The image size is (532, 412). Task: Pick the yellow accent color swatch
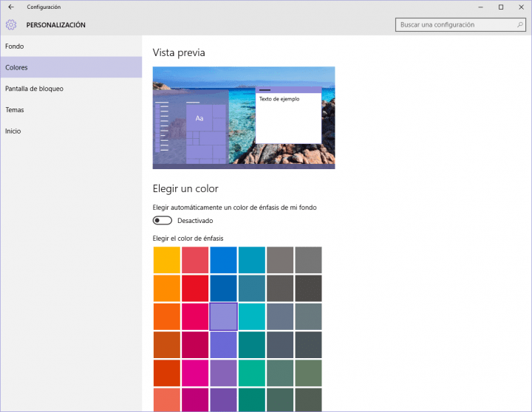pyautogui.click(x=166, y=260)
